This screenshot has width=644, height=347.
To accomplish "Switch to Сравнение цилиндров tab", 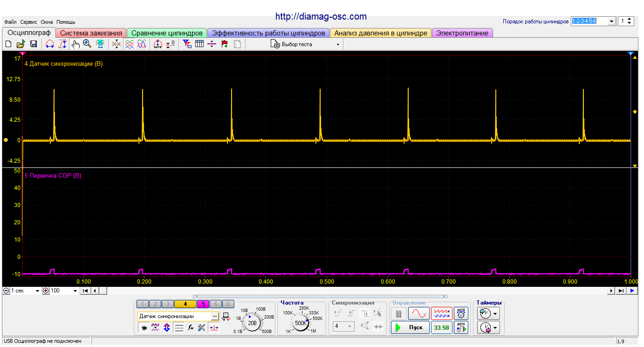I will (167, 33).
